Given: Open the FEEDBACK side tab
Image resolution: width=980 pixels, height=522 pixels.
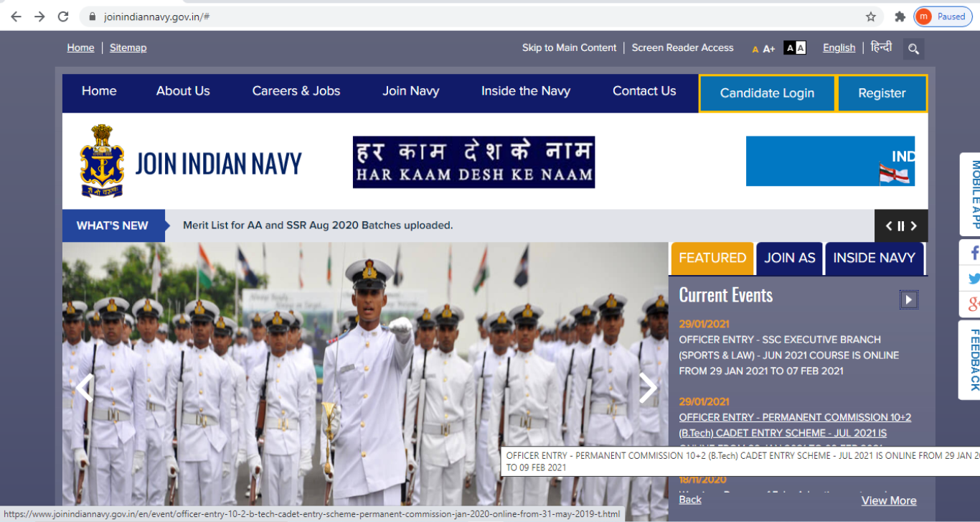Looking at the screenshot, I should tap(970, 360).
